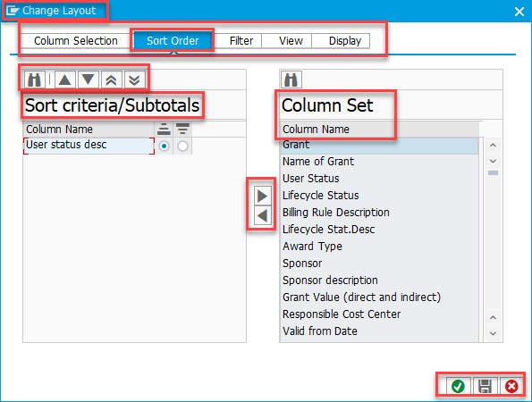Select Responsible Cost Center column
Image resolution: width=532 pixels, height=402 pixels.
[380, 314]
